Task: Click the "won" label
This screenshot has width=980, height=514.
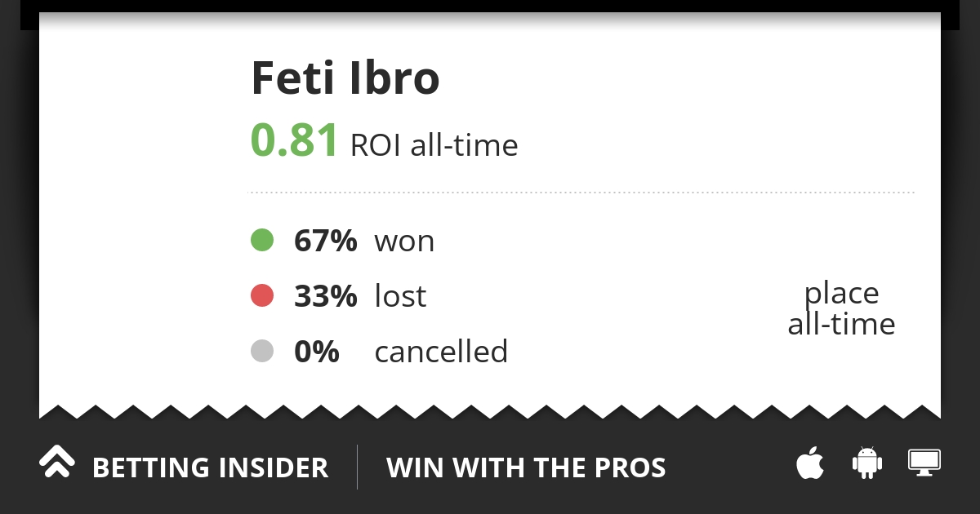Action: point(404,242)
